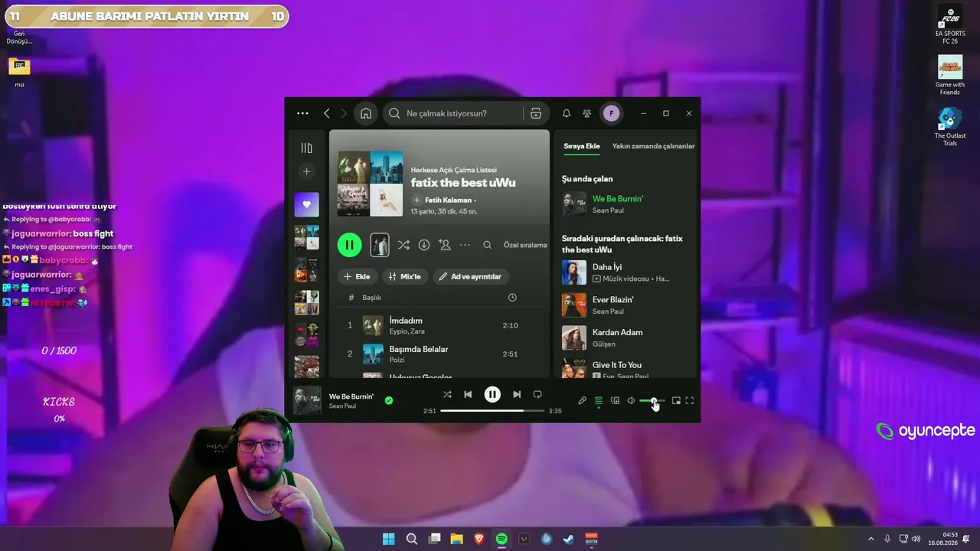This screenshot has width=980, height=551.
Task: Open the profile avatar menu
Action: point(611,113)
